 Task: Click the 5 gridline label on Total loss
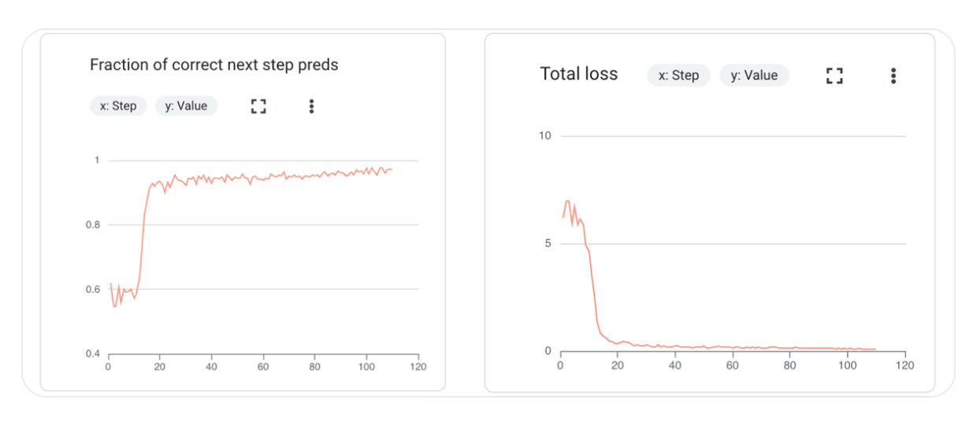coord(548,244)
